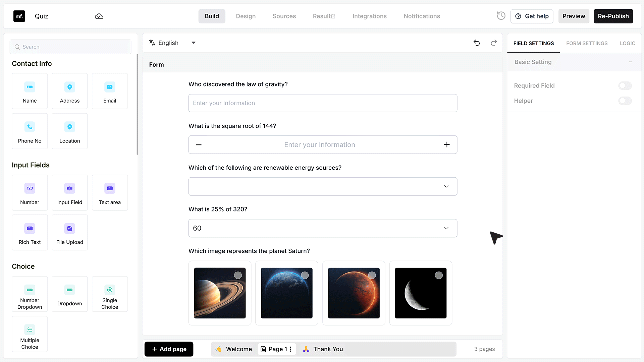Click the Preview button

point(574,16)
